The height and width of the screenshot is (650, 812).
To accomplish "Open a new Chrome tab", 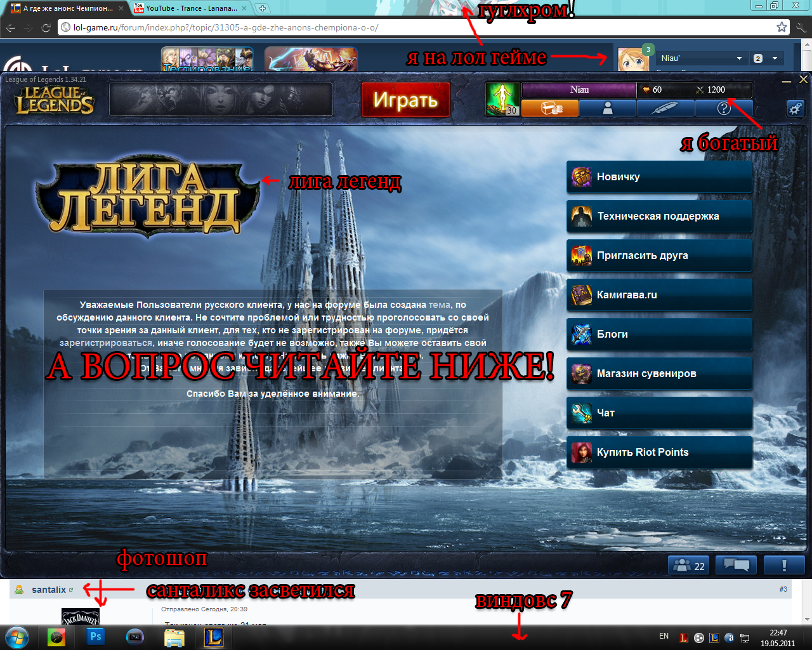I will 262,8.
